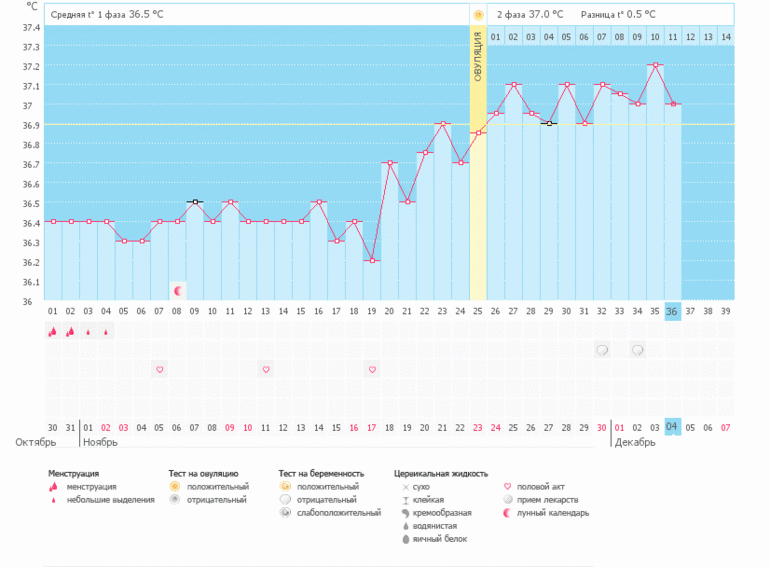Click the 37.2 temperature point on day 35
The image size is (770, 567).
pyautogui.click(x=655, y=65)
